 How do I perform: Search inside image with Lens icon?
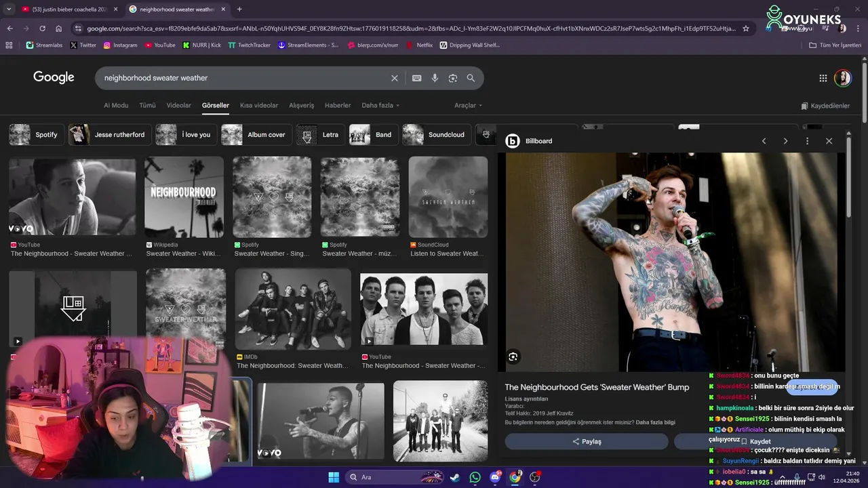(x=513, y=357)
